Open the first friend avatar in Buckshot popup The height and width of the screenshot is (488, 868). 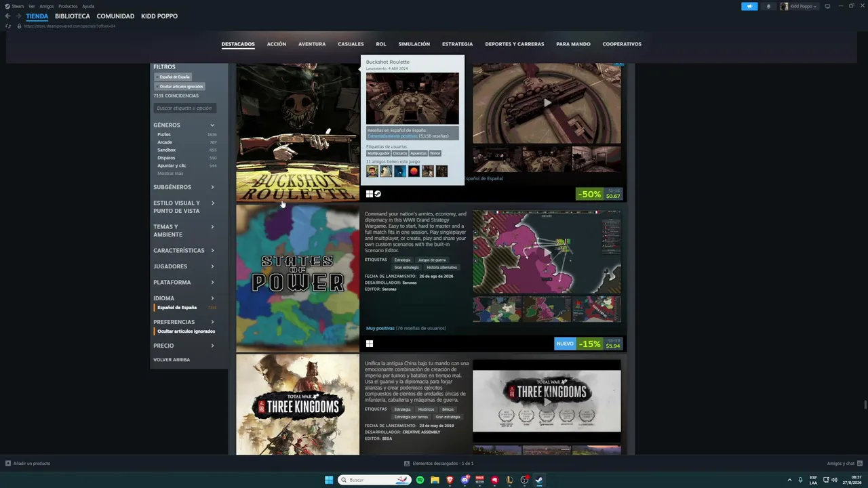pos(372,171)
